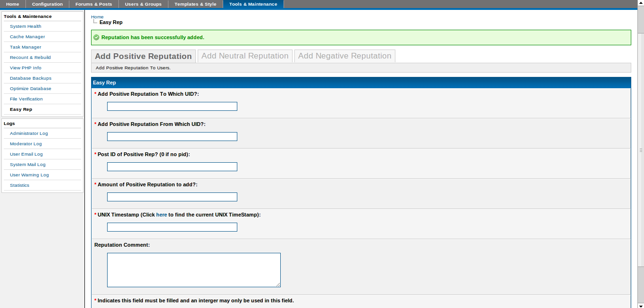Image resolution: width=644 pixels, height=308 pixels.
Task: Click the Post ID input field
Action: (x=172, y=167)
